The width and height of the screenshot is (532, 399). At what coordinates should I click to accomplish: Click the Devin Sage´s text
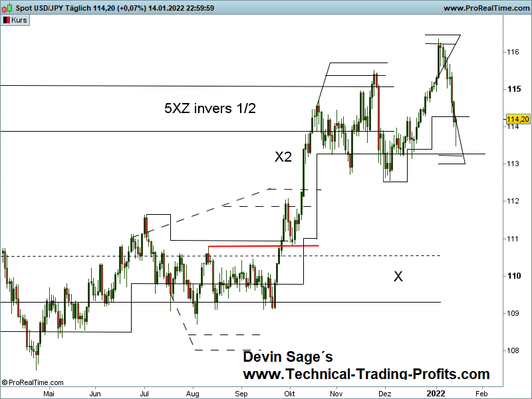(x=288, y=357)
